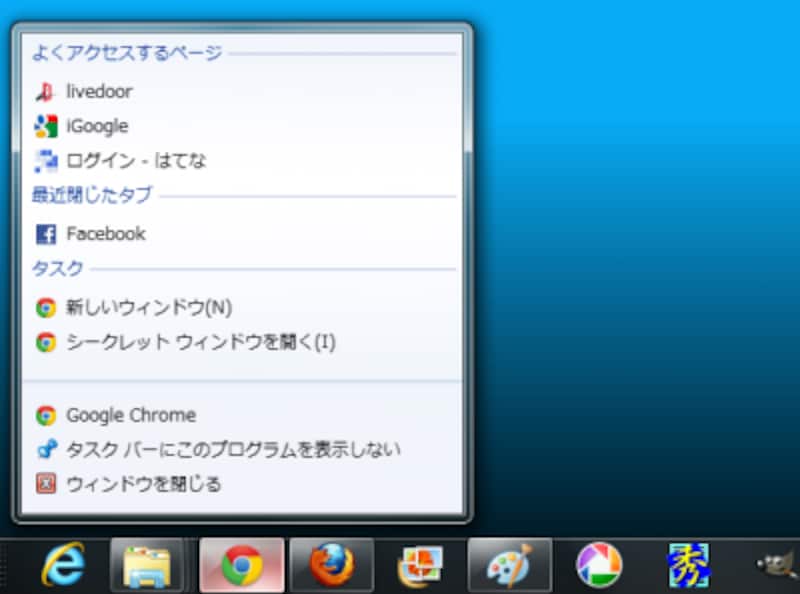Open the Hidemaru editor (秀) taskbar icon

689,565
